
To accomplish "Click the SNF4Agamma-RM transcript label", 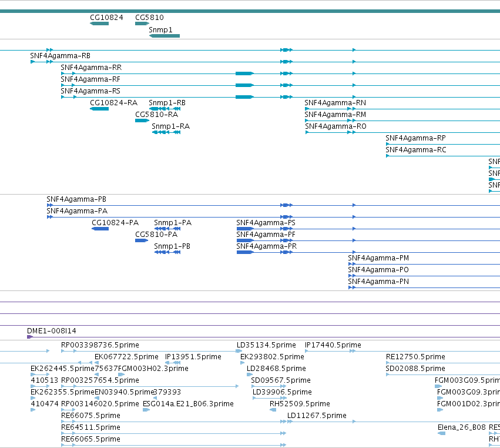I will pyautogui.click(x=335, y=115).
